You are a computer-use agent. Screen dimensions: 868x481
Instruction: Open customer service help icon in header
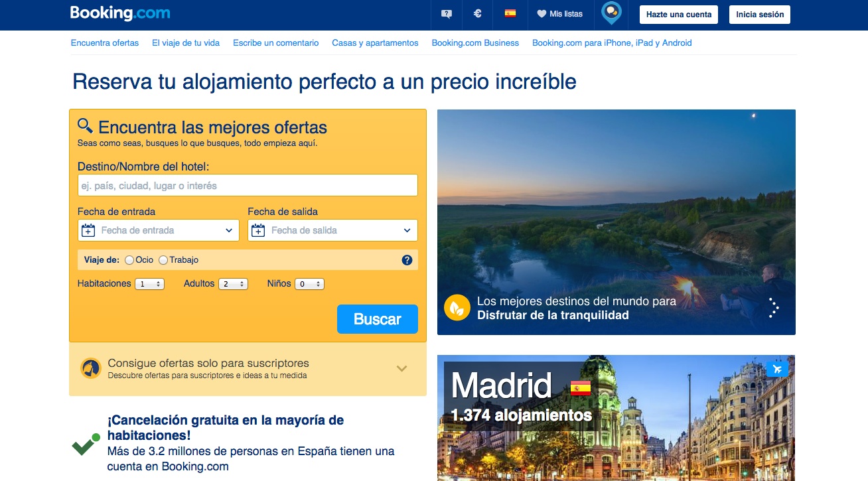click(447, 14)
